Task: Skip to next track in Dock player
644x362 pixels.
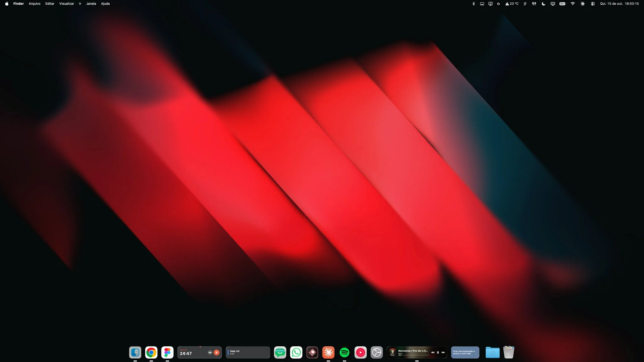Action: [443, 353]
